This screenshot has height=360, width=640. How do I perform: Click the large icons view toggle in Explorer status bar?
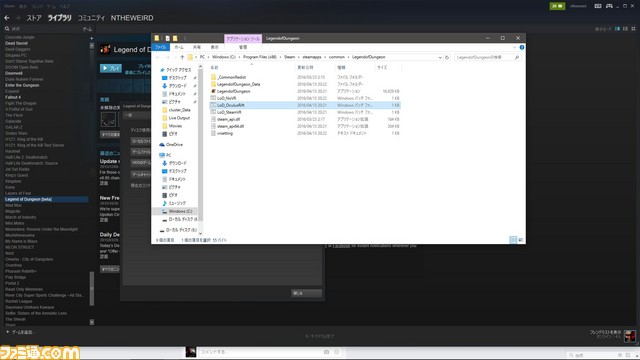(520, 240)
